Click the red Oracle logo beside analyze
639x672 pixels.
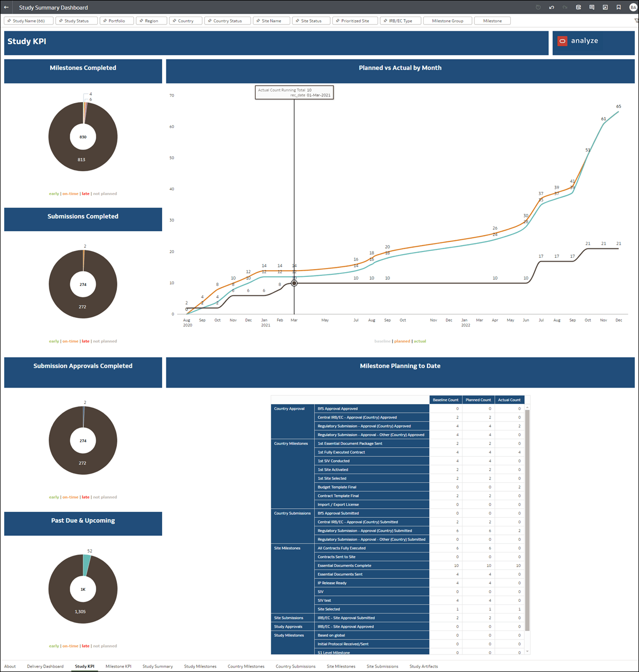coord(562,41)
